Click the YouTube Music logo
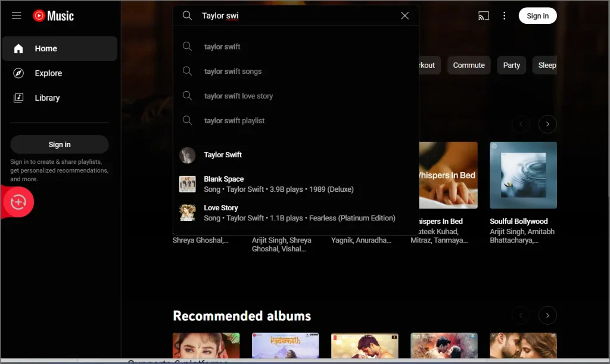This screenshot has width=610, height=364. [x=53, y=16]
